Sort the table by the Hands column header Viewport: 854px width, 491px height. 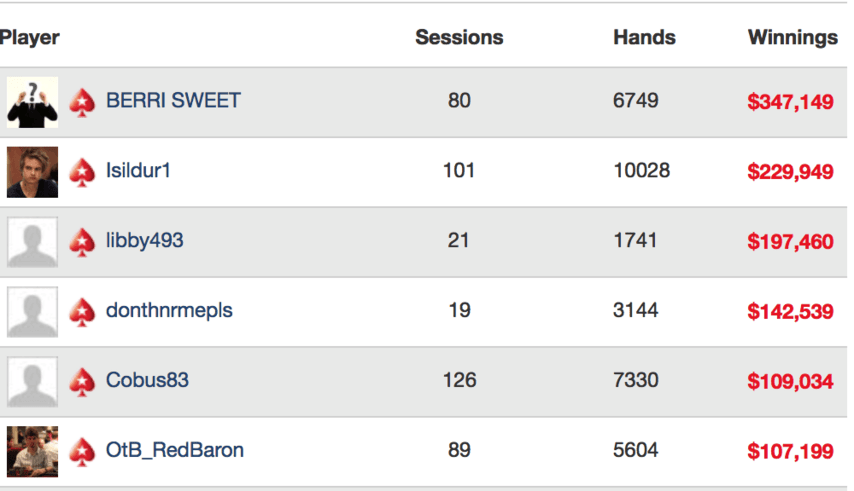[x=644, y=37]
